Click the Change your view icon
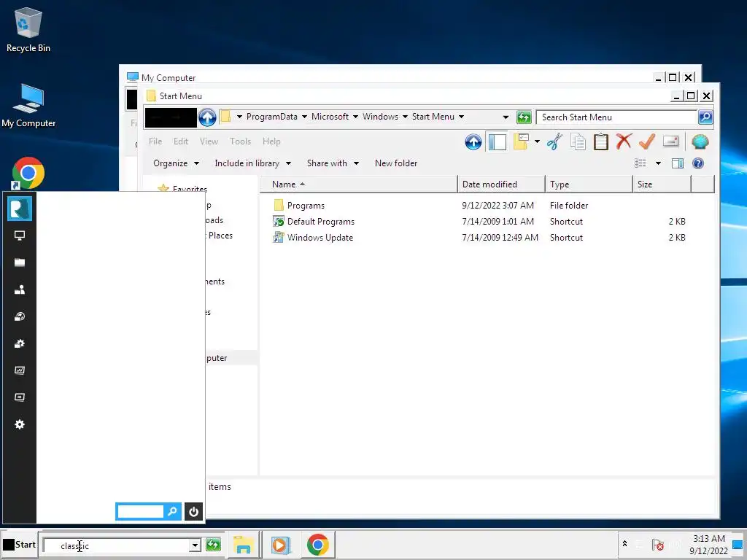Viewport: 747px width, 560px height. click(640, 163)
